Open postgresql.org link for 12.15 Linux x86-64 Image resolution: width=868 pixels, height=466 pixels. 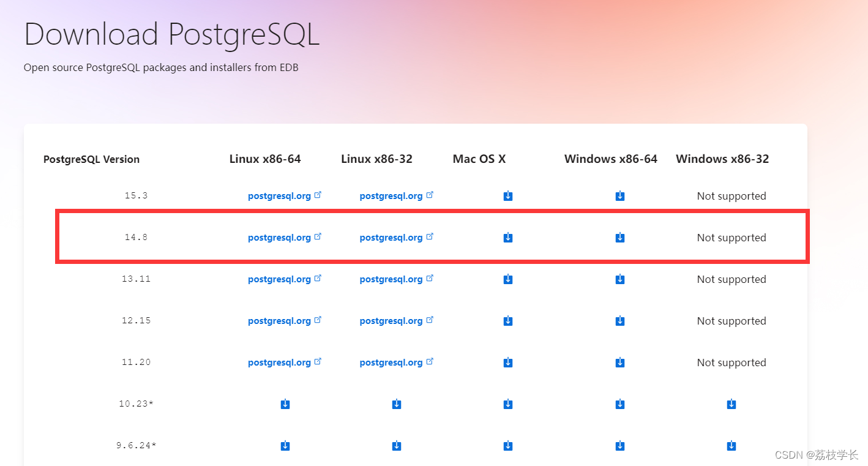click(285, 321)
